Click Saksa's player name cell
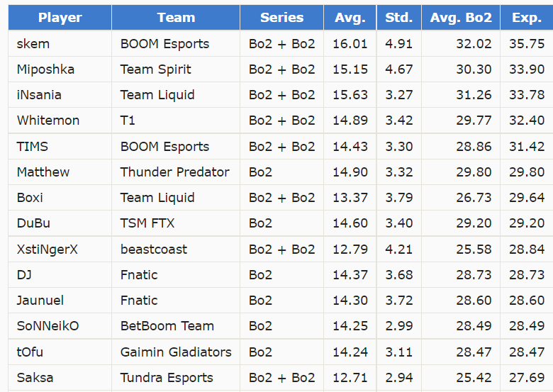This screenshot has width=553, height=392. (x=35, y=378)
